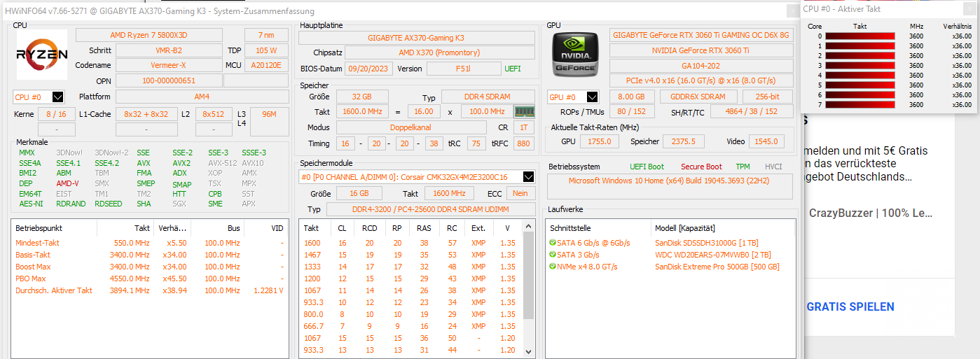This screenshot has width=980, height=359.
Task: Click the GRATIS SPIELEN link in background page
Action: pyautogui.click(x=850, y=307)
